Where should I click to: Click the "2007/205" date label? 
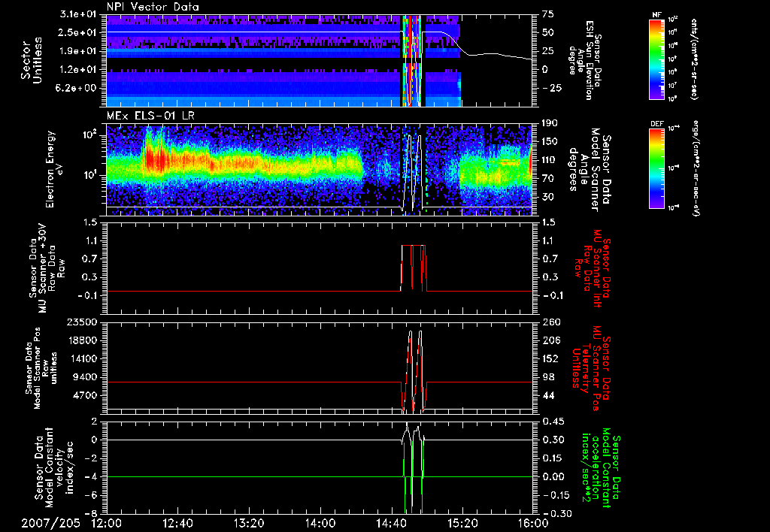(50, 523)
